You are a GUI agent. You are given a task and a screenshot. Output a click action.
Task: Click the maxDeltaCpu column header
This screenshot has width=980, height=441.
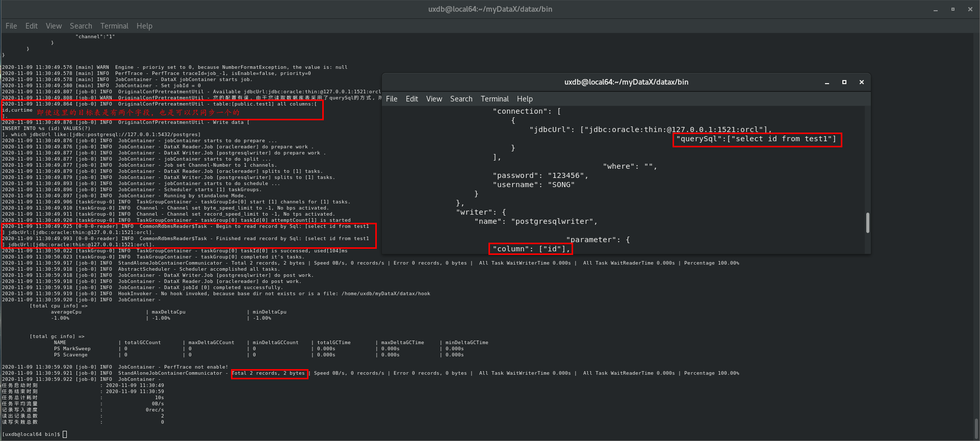point(169,312)
